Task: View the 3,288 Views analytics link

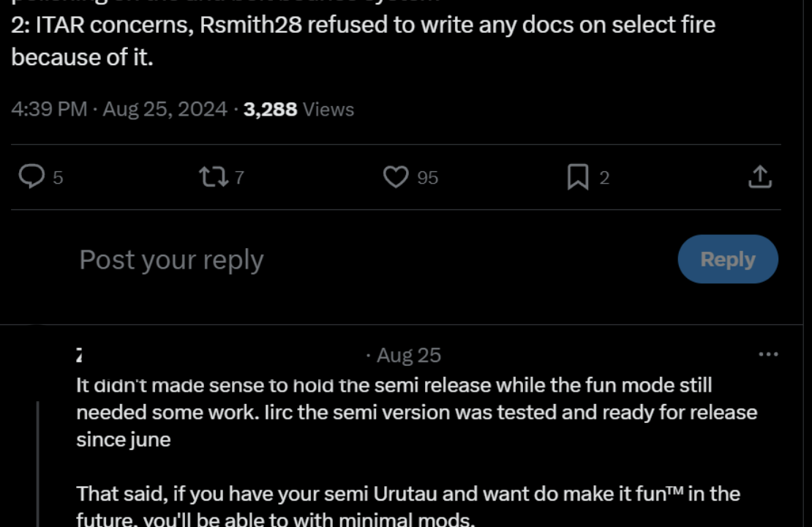Action: point(298,109)
